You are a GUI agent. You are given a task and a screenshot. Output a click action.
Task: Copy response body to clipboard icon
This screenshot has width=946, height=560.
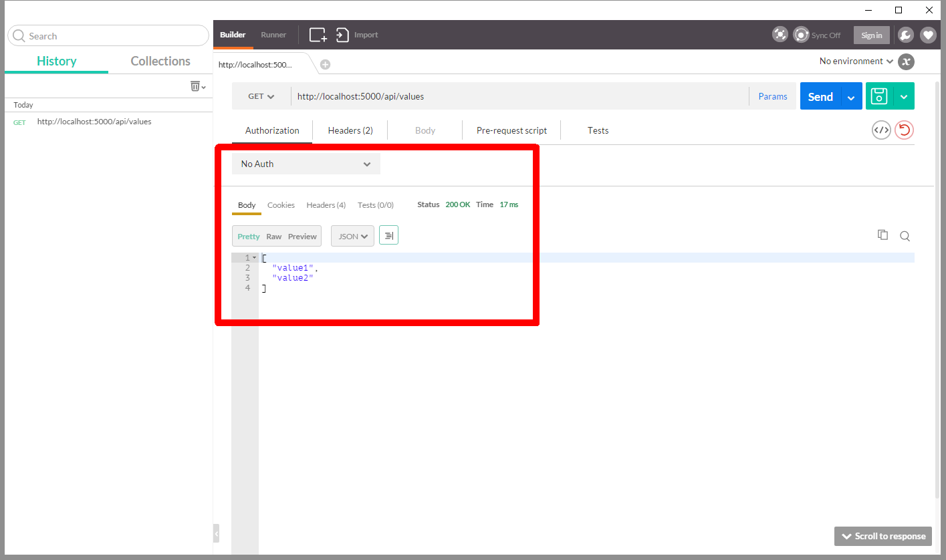click(x=882, y=235)
